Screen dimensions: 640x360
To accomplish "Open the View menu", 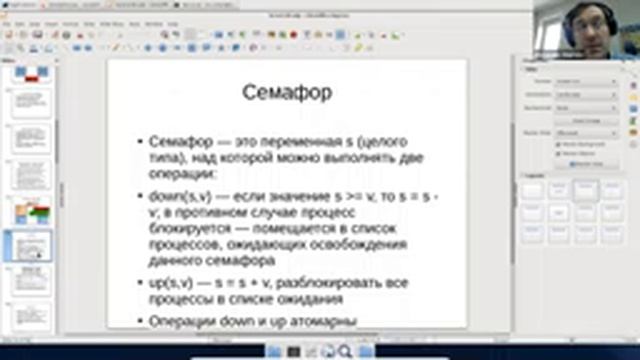I will point(35,24).
